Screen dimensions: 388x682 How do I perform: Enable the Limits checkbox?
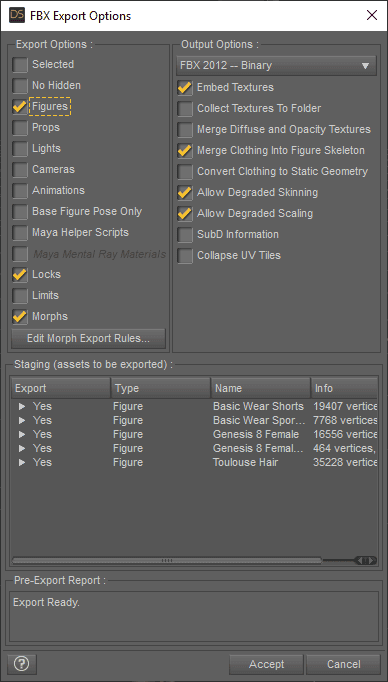20,296
